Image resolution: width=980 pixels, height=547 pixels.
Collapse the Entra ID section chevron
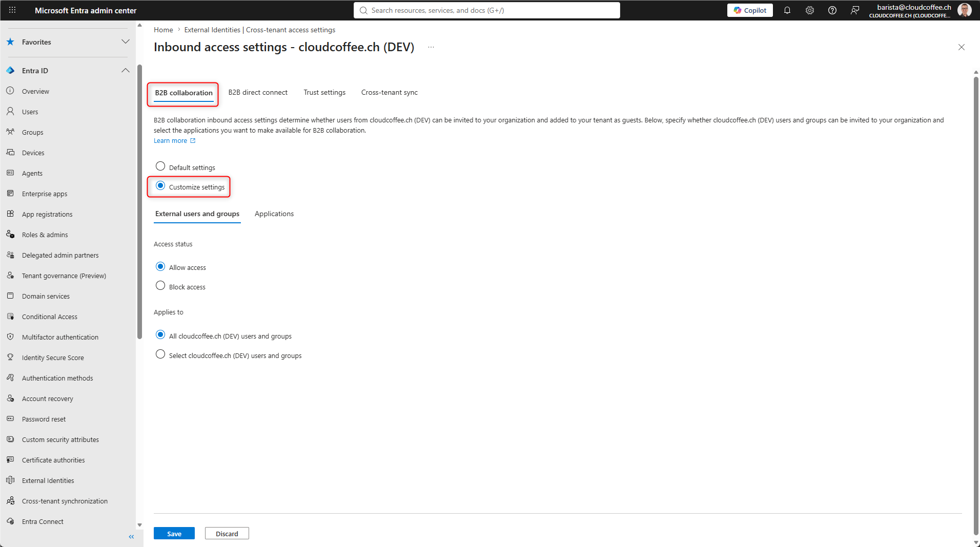[125, 70]
